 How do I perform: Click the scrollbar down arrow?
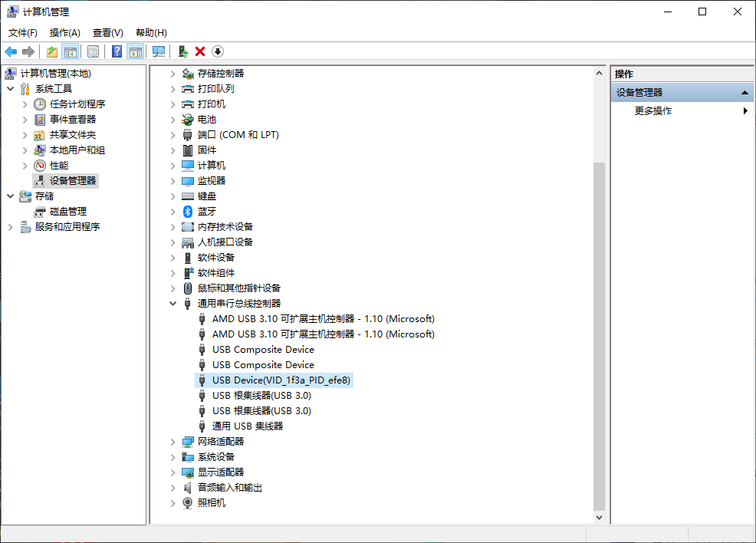tap(599, 516)
